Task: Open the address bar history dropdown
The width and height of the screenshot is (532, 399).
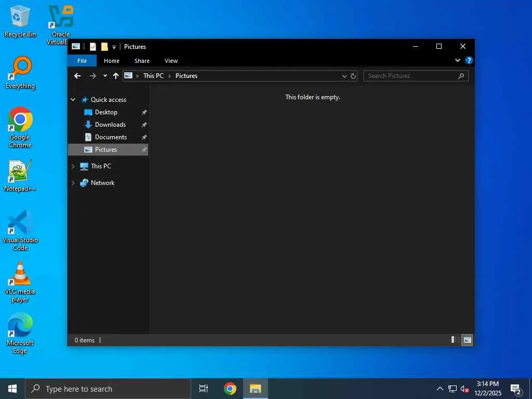Action: 344,76
